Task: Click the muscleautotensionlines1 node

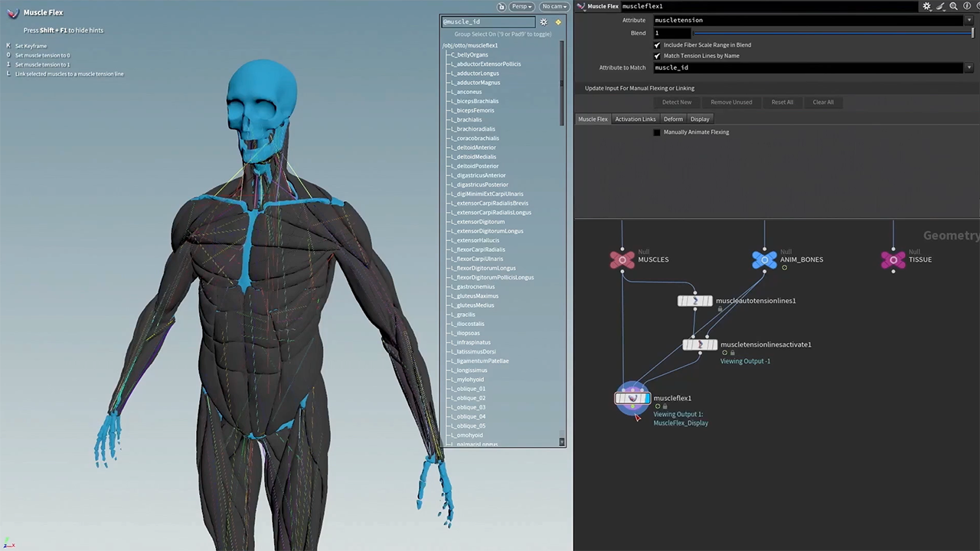Action: (x=694, y=302)
